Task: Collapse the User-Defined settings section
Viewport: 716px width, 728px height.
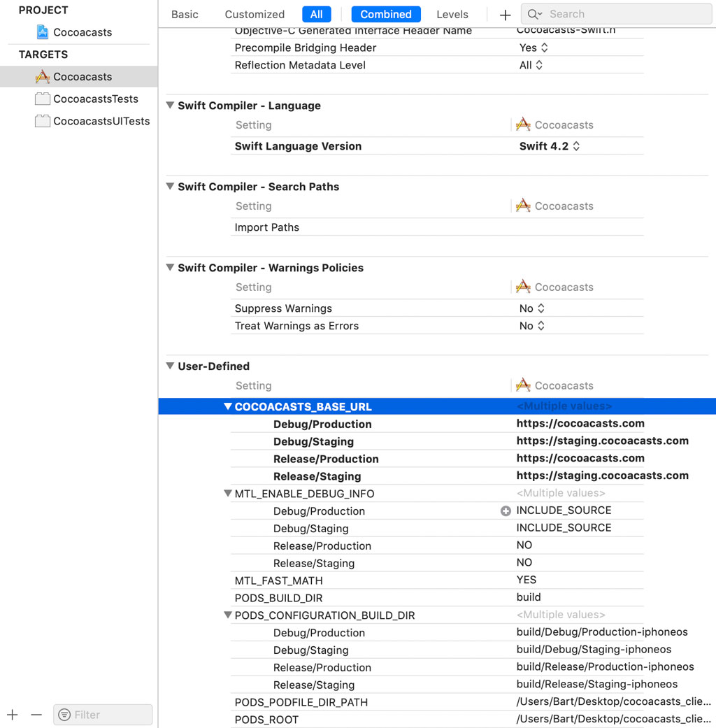Action: (169, 366)
